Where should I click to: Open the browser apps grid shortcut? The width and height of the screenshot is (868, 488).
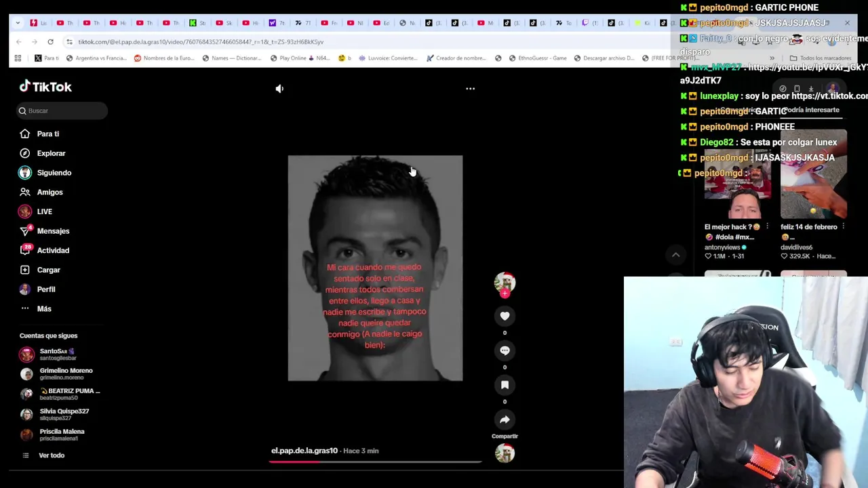pos(18,58)
